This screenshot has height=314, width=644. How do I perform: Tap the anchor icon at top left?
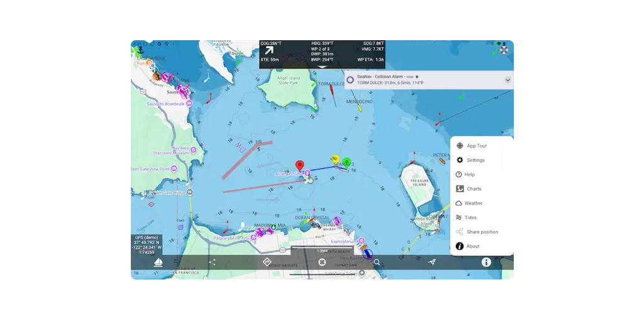(x=141, y=50)
